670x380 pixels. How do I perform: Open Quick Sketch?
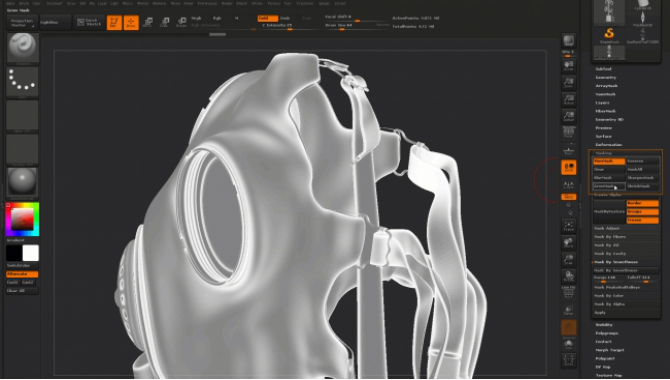[89, 22]
